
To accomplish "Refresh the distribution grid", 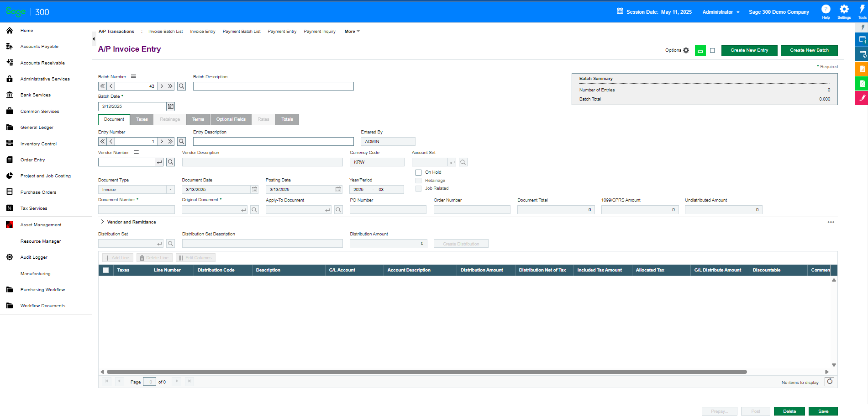I will 830,381.
